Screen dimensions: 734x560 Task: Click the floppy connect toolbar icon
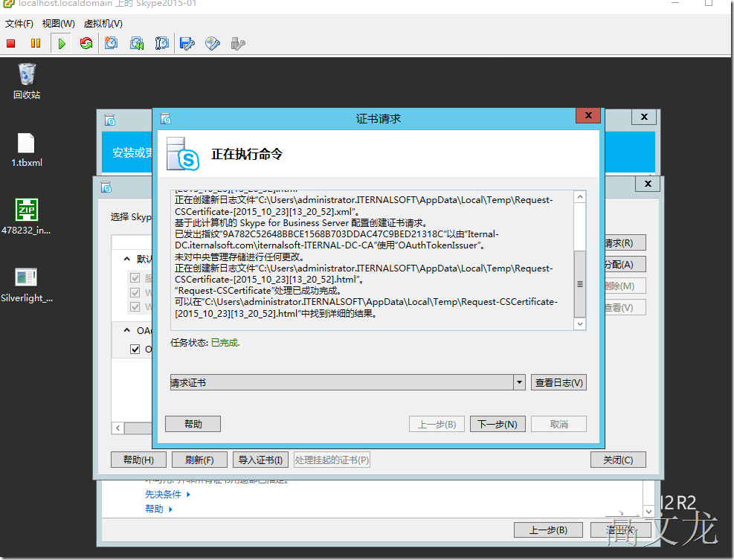click(187, 44)
